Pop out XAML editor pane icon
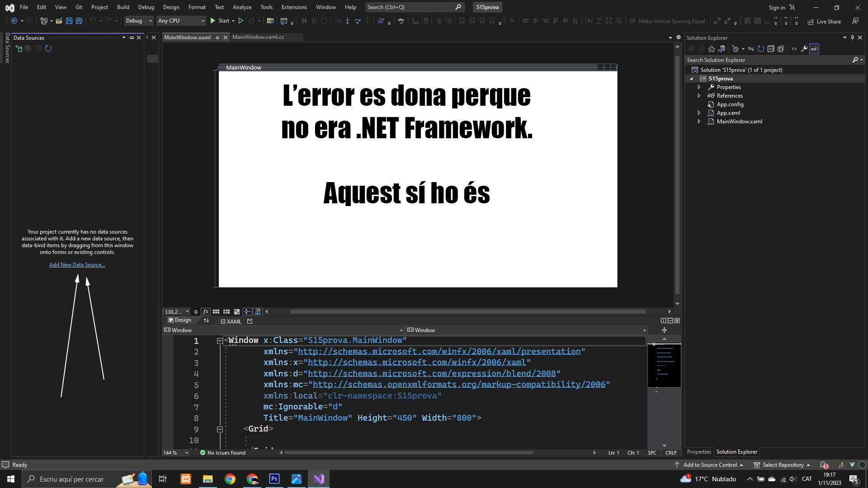The height and width of the screenshot is (488, 868). coord(250,321)
